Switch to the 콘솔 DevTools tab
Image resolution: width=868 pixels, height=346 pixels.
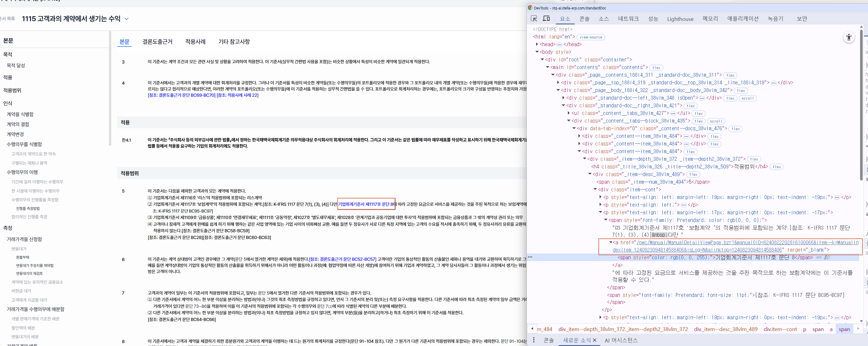click(584, 19)
